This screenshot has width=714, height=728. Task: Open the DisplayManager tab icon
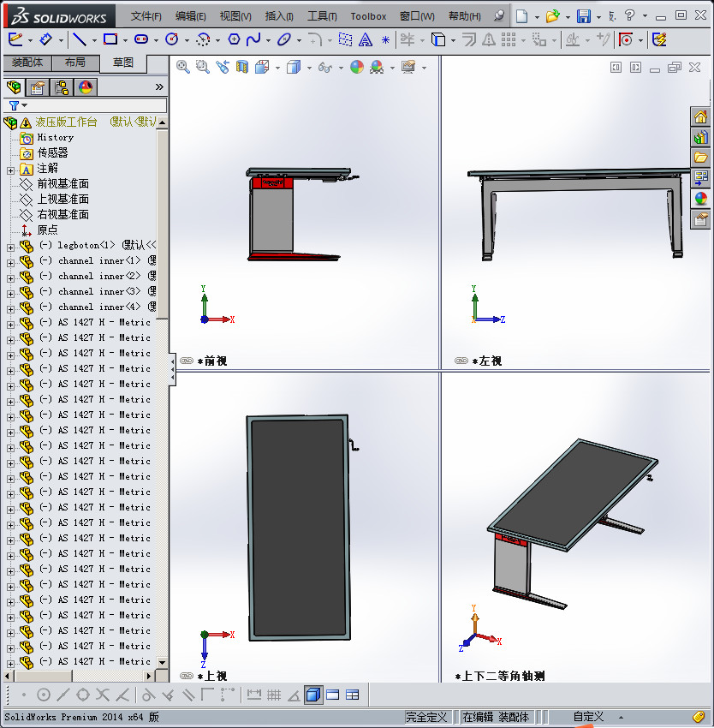(86, 87)
